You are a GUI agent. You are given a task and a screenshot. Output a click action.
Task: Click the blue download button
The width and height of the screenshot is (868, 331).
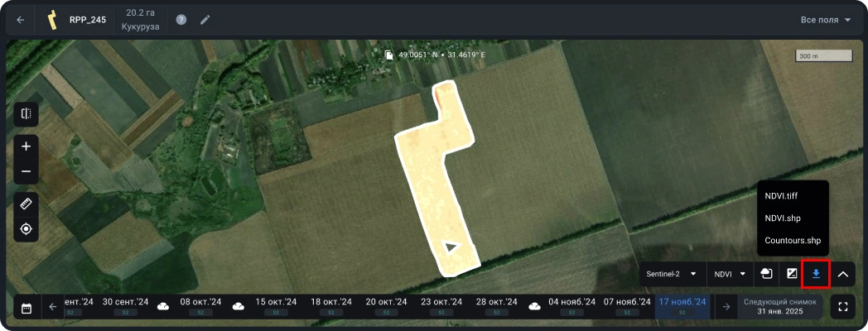pyautogui.click(x=816, y=274)
